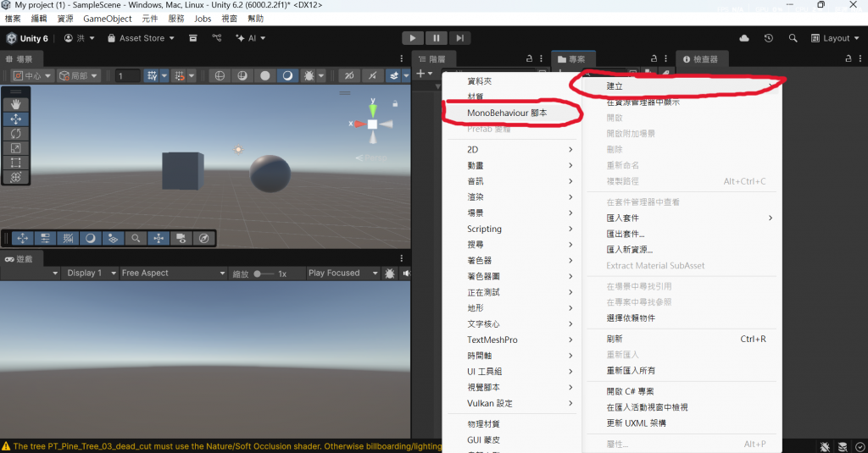Screen dimensions: 868x453
Task: Select the Scale tool
Action: click(15, 147)
